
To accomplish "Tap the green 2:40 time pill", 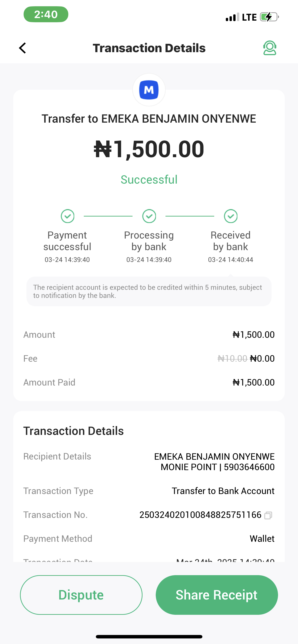I will pyautogui.click(x=46, y=14).
